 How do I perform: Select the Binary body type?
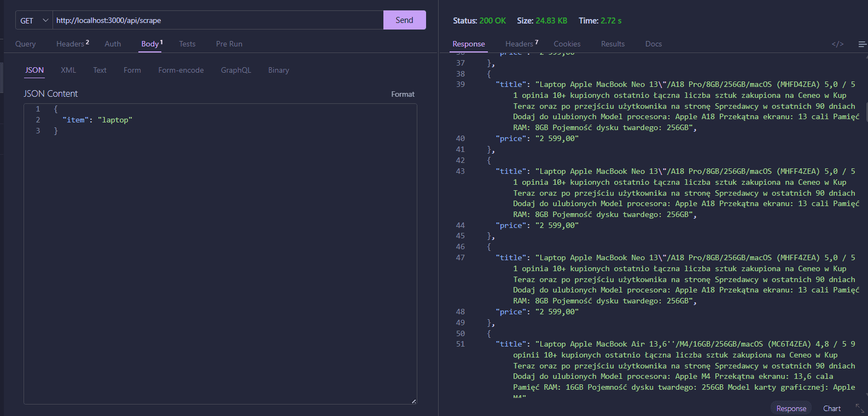click(x=278, y=70)
